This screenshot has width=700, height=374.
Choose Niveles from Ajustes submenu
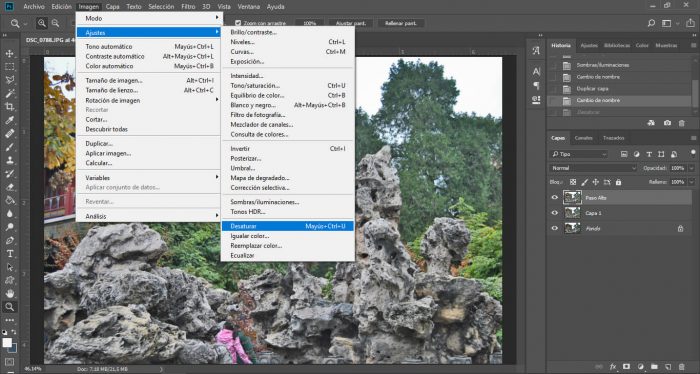[x=288, y=42]
